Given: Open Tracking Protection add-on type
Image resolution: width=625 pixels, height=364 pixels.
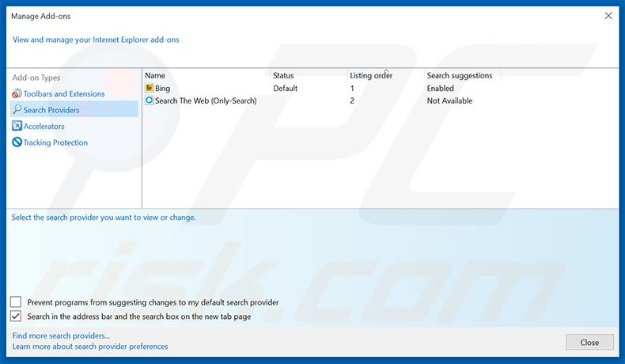Looking at the screenshot, I should (55, 142).
